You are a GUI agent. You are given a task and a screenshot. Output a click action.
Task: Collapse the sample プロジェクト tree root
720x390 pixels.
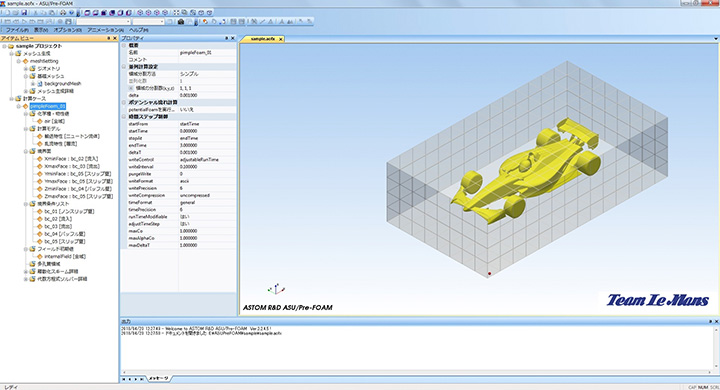pos(4,46)
